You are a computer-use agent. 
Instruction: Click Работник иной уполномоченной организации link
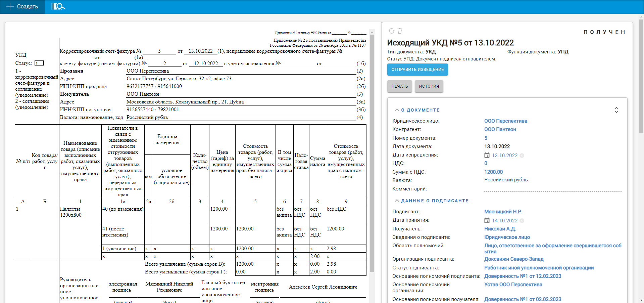(539, 268)
